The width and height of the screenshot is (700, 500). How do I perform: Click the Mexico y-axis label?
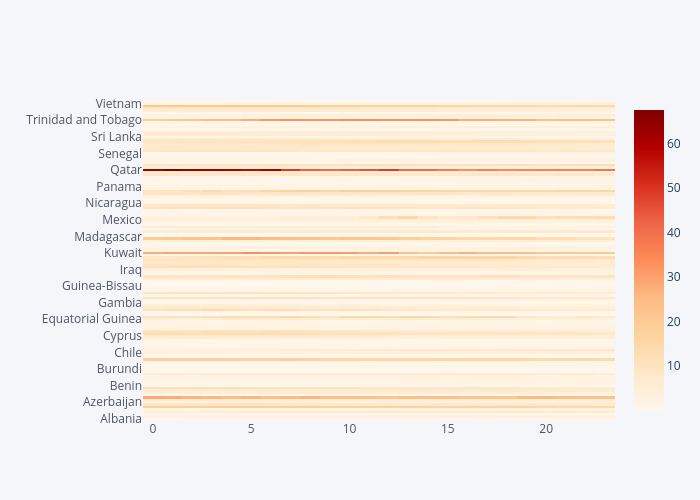click(121, 220)
